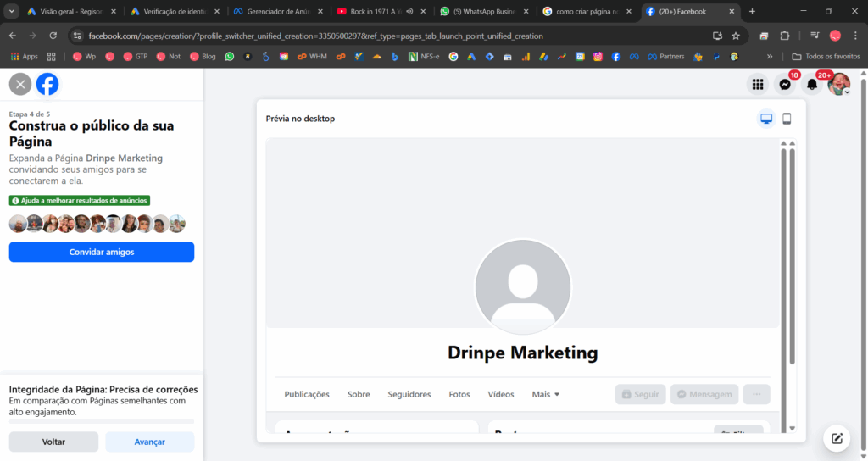Viewport: 868px width, 461px height.
Task: Click the Ajuda a melhorar resultados badge
Action: coord(79,200)
